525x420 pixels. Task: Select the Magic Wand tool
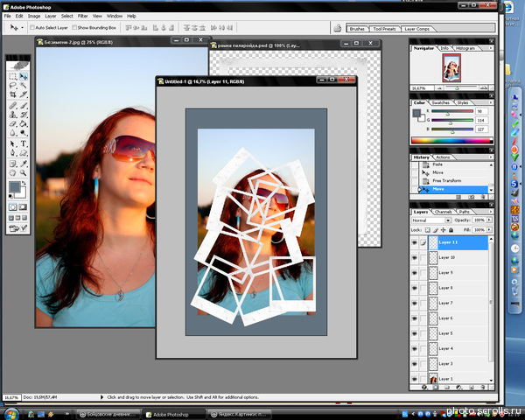coord(23,86)
